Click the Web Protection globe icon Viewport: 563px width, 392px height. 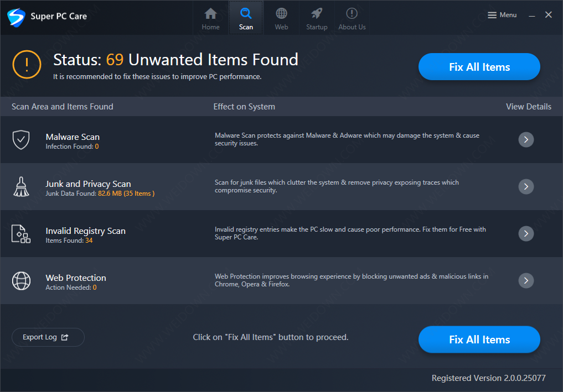[x=21, y=280]
